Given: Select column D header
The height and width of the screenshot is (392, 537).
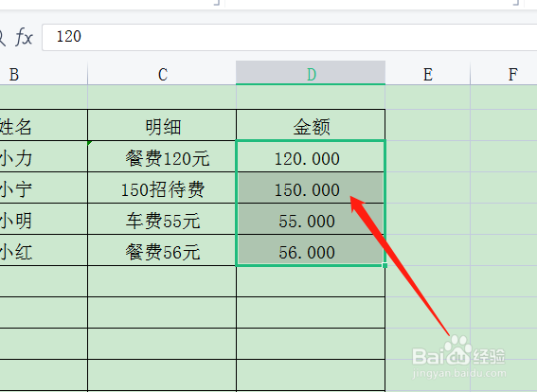Looking at the screenshot, I should [x=311, y=73].
